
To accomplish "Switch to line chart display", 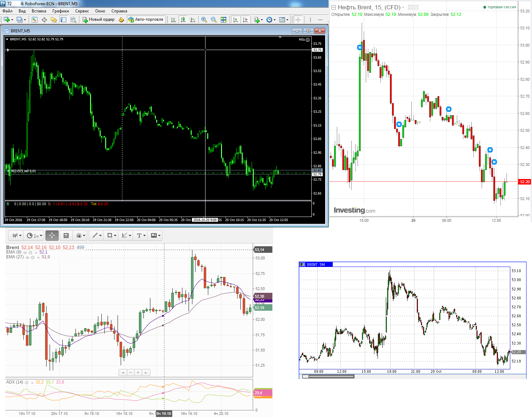I will click(x=193, y=20).
